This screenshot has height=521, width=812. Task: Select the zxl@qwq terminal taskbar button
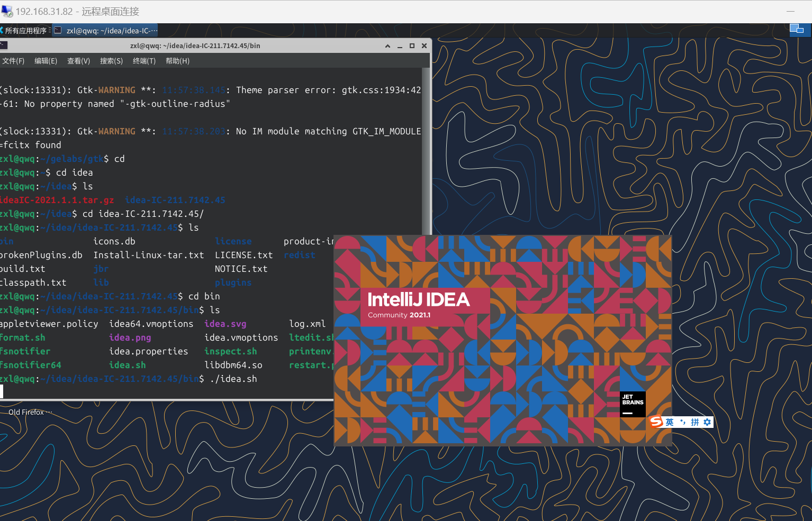(x=105, y=31)
